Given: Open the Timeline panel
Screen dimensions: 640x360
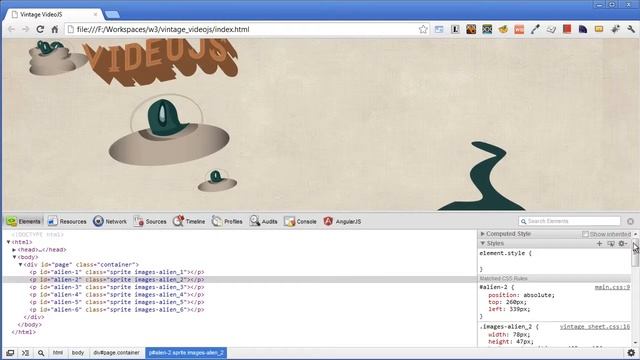Looking at the screenshot, I should point(189,221).
